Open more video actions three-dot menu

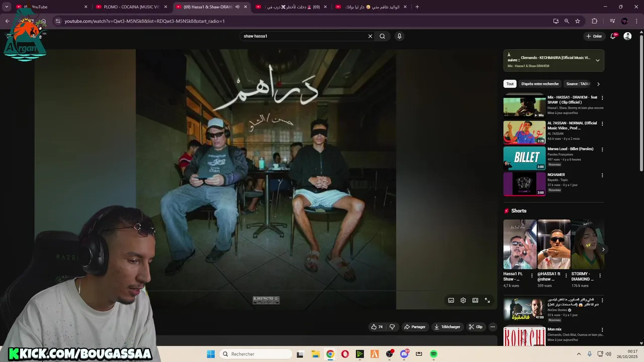pos(493,327)
